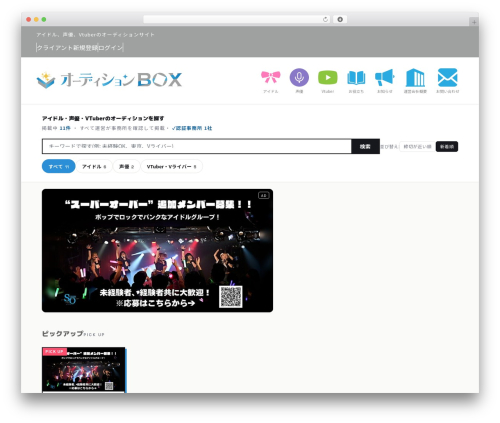Open the PICK UP card thumbnail
The image size is (500, 423).
pos(84,370)
